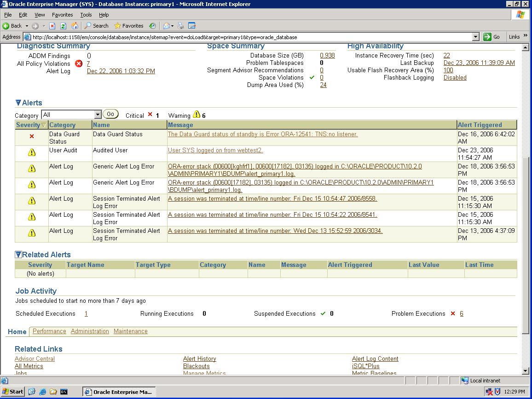
Task: Open the Favorites pane from the toolbar
Action: pyautogui.click(x=128, y=26)
